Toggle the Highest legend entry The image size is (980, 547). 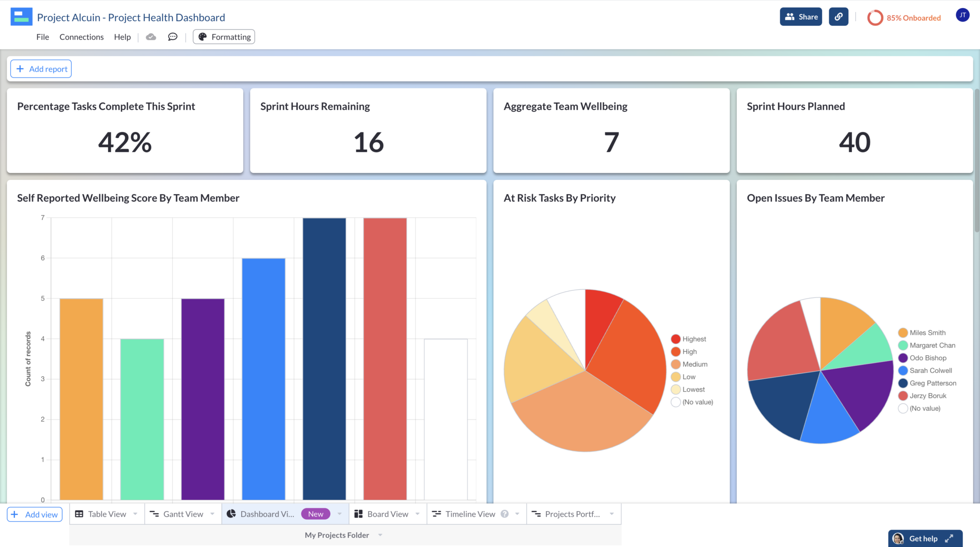(688, 339)
